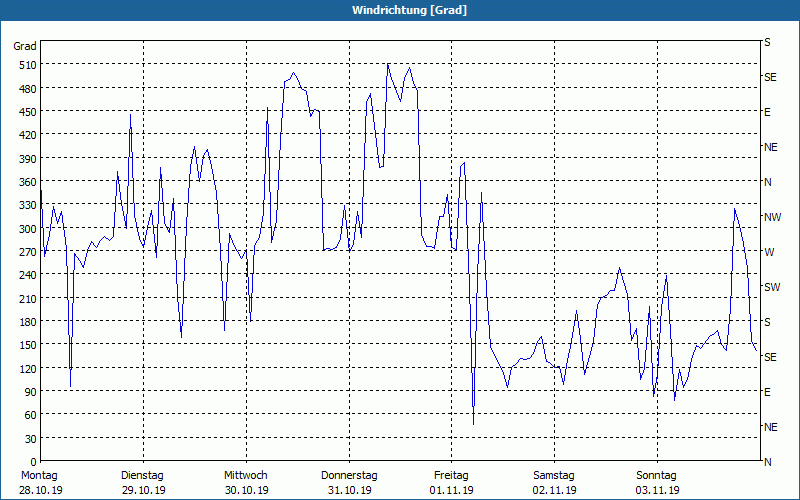This screenshot has width=800, height=500.
Task: Select the 'Montag' day label
Action: (39, 476)
